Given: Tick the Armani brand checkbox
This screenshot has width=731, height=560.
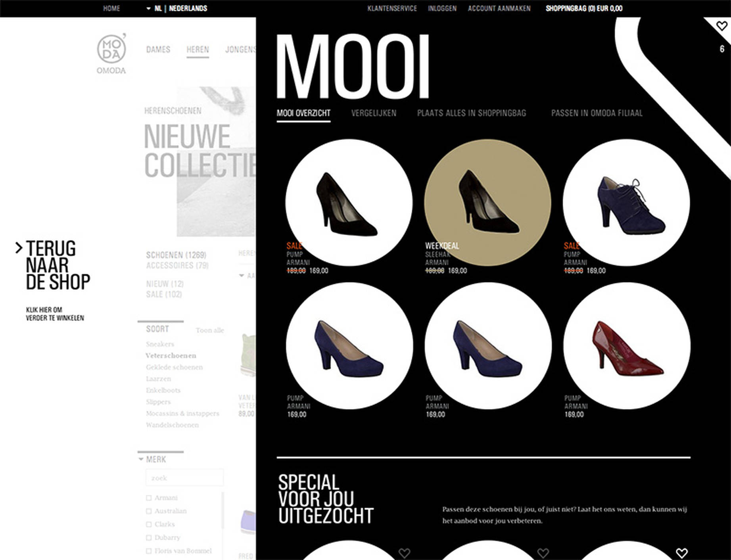Looking at the screenshot, I should [149, 498].
